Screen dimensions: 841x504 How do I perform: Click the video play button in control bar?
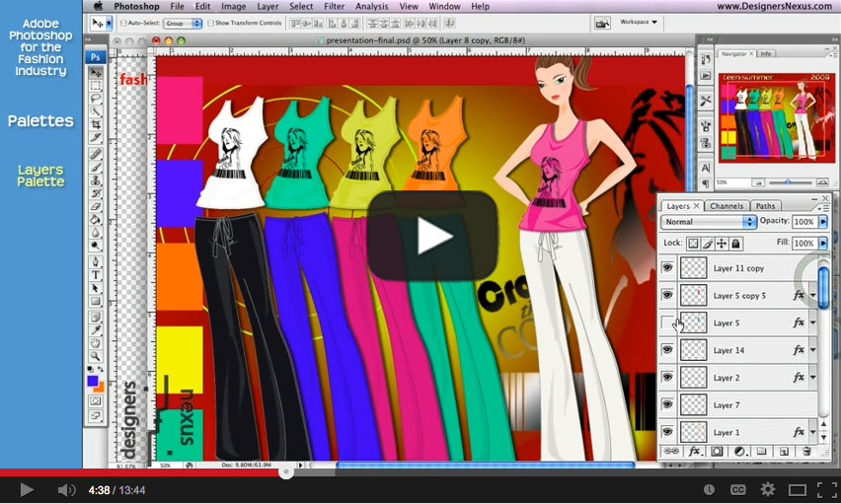click(27, 489)
